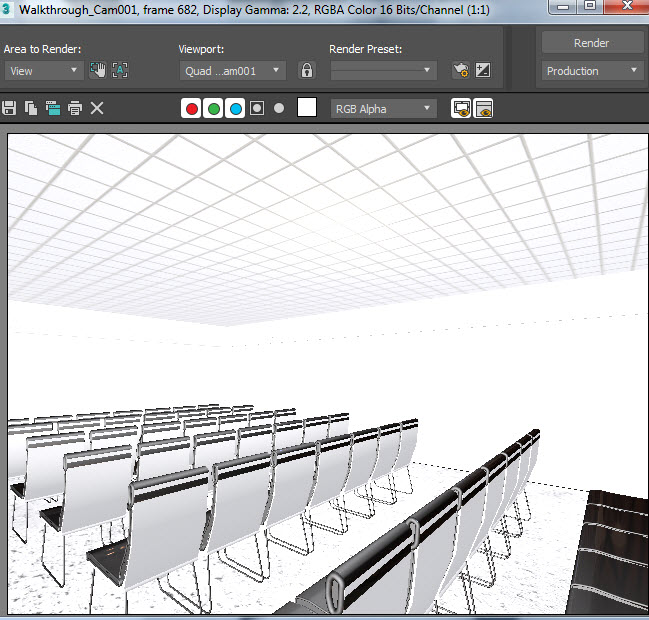Image resolution: width=649 pixels, height=620 pixels.
Task: Open the Render Preset dropdown
Action: [x=383, y=70]
